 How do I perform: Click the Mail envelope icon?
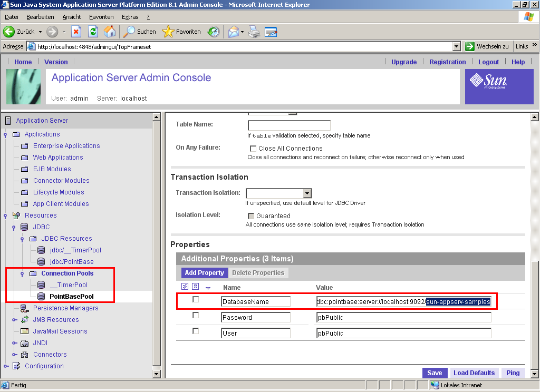coord(234,32)
